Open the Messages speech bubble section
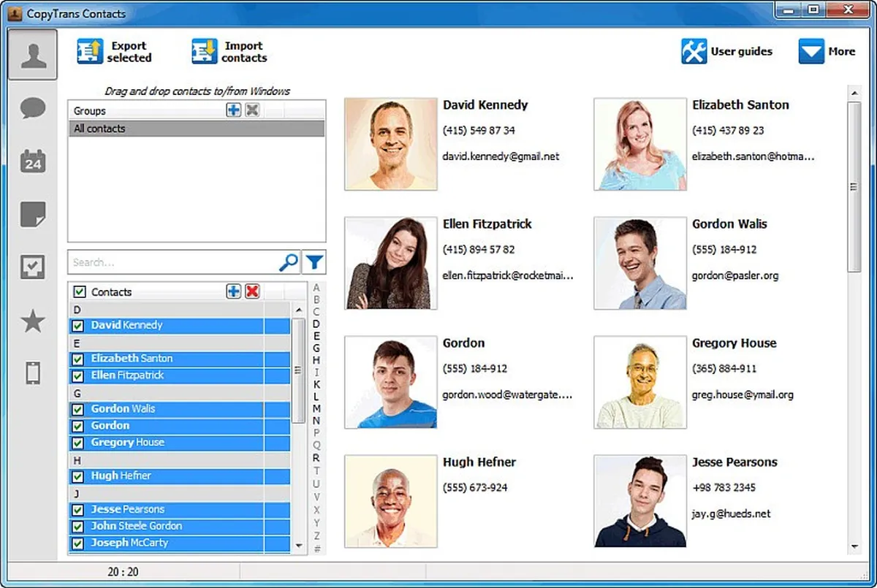The width and height of the screenshot is (877, 588). (33, 109)
